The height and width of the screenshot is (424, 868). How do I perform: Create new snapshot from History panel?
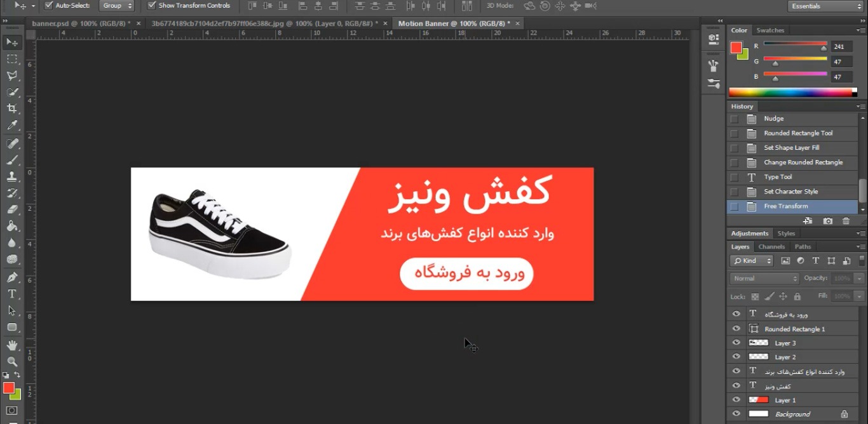coord(827,221)
